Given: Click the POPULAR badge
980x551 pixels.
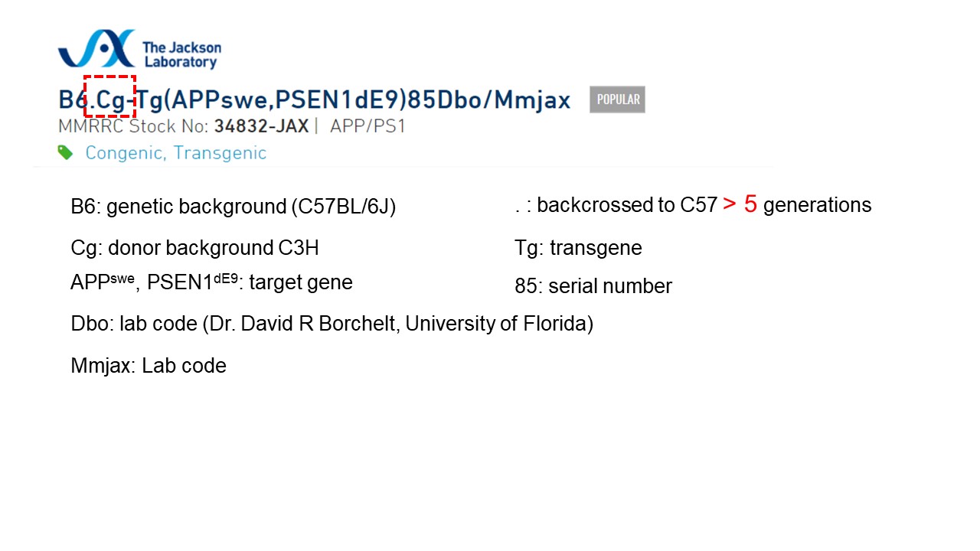Looking at the screenshot, I should pos(617,99).
